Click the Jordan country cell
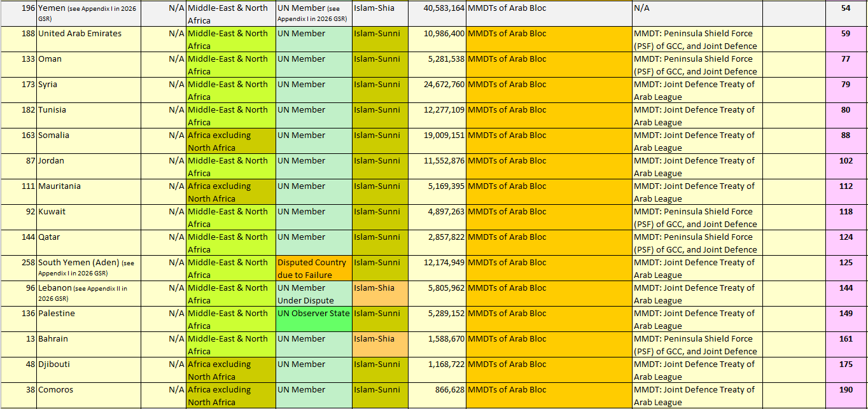Image resolution: width=868 pixels, height=409 pixels. (x=89, y=167)
